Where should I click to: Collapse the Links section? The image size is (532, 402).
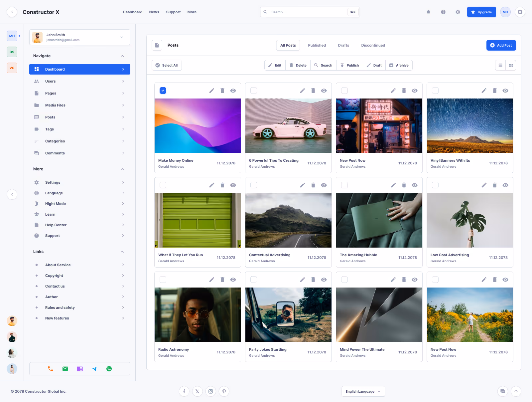tap(122, 252)
